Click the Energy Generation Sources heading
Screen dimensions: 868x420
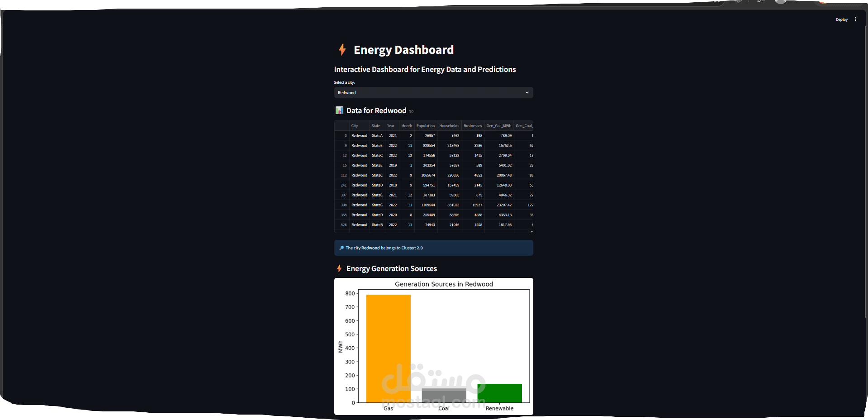pyautogui.click(x=391, y=269)
